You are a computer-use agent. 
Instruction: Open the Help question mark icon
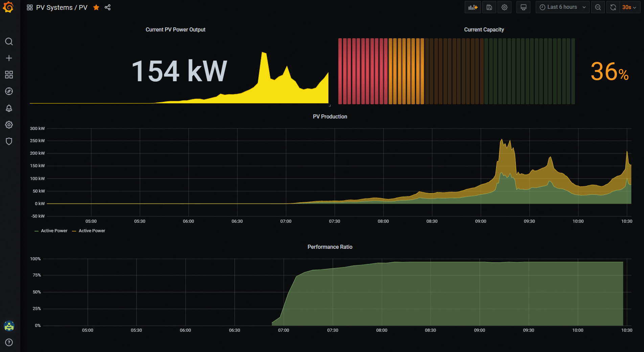[9, 342]
